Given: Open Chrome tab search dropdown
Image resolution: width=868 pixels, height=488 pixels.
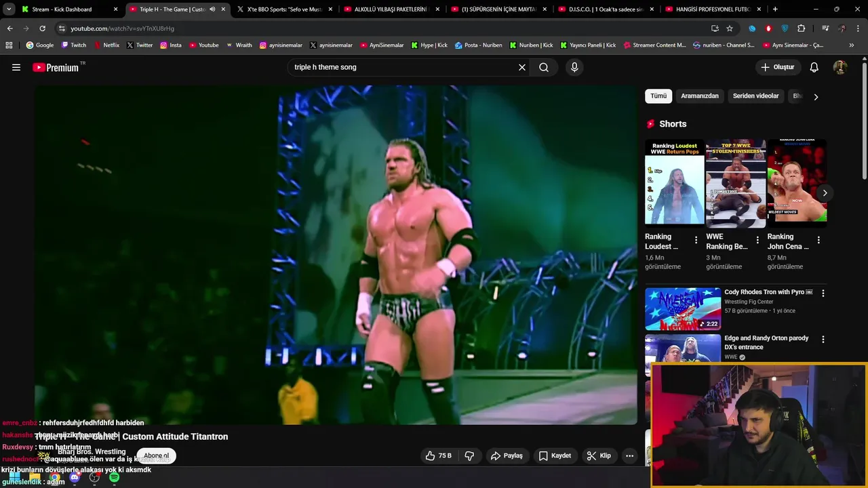Looking at the screenshot, I should (x=9, y=9).
